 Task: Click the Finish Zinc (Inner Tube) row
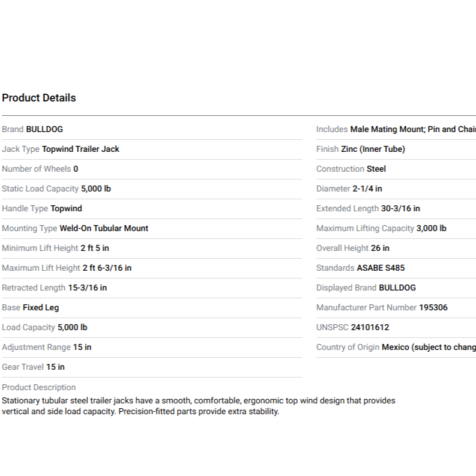(361, 149)
